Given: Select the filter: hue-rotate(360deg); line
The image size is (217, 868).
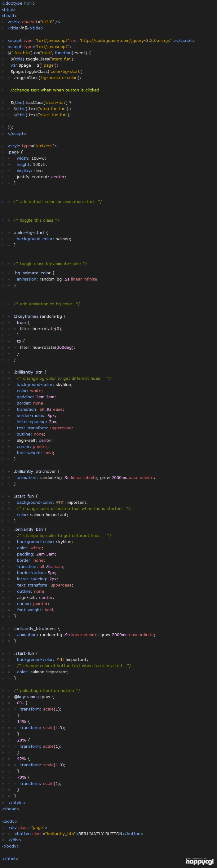Looking at the screenshot, I should (47, 348).
